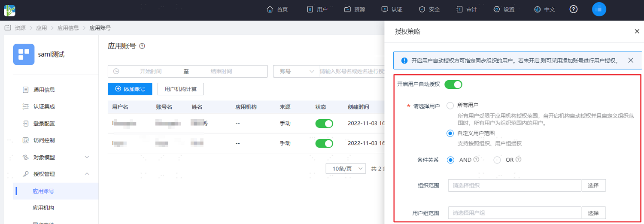Select the OR condition radio button
This screenshot has height=224, width=644.
click(497, 160)
